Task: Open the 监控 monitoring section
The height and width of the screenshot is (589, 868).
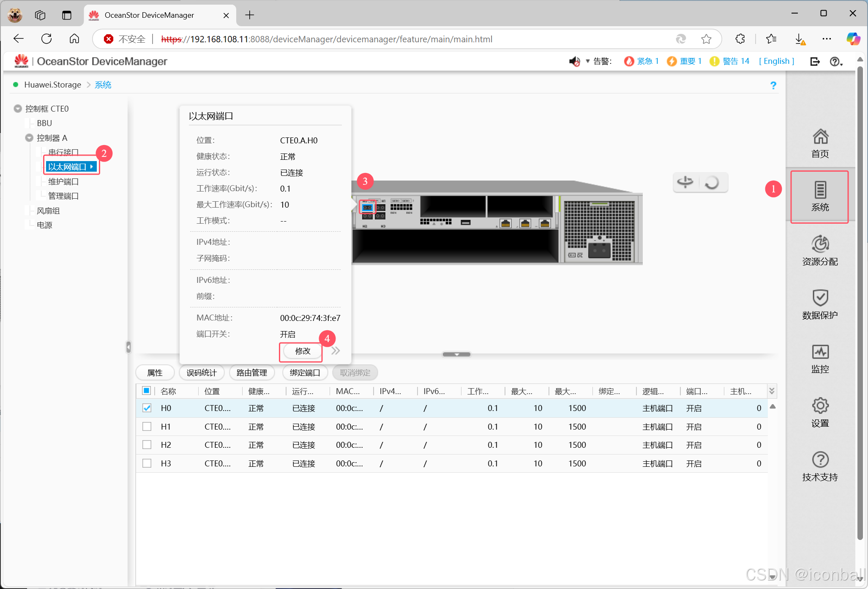Action: 820,358
